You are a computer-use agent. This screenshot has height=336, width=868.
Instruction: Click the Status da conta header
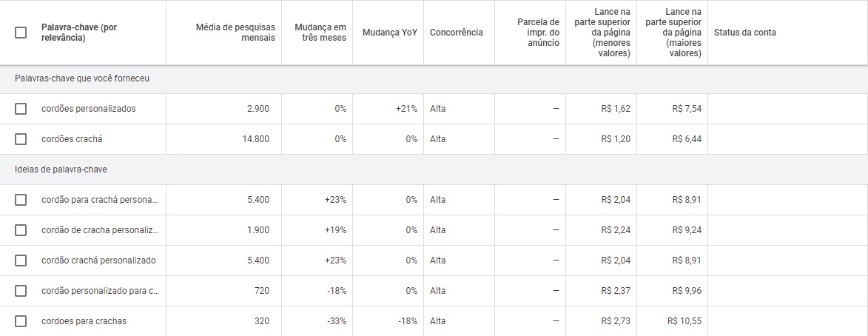(x=744, y=33)
